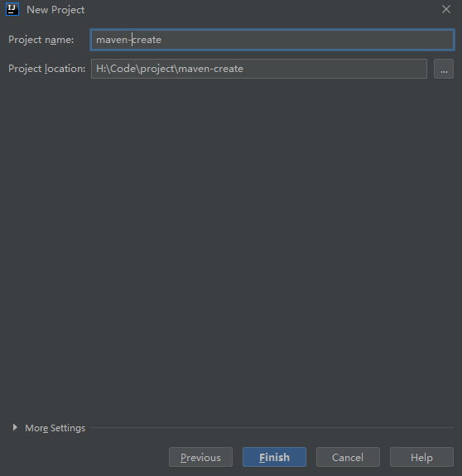Close the New Project dialog
Viewport: 462px width, 476px height.
pos(446,9)
